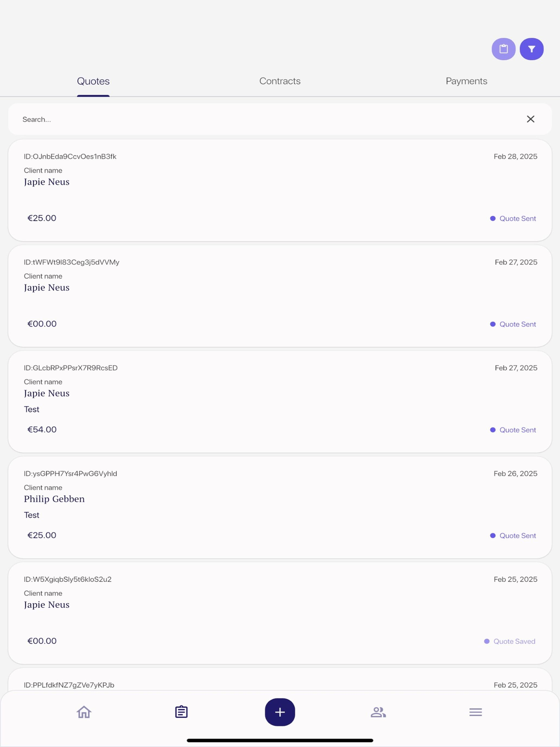560x747 pixels.
Task: Switch to the Contracts tab
Action: pos(280,81)
